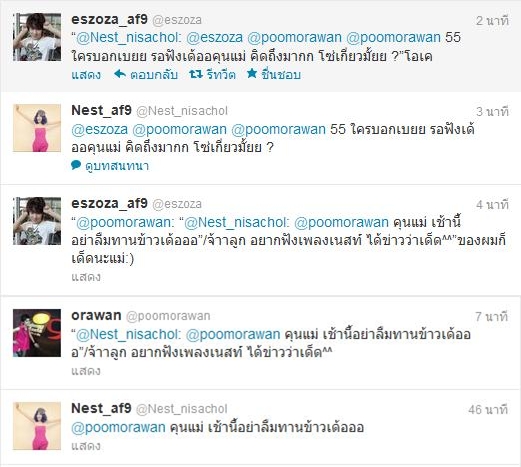Image resolution: width=521 pixels, height=467 pixels.
Task: Expand orawan's tweet via แสดง
Action: click(86, 371)
